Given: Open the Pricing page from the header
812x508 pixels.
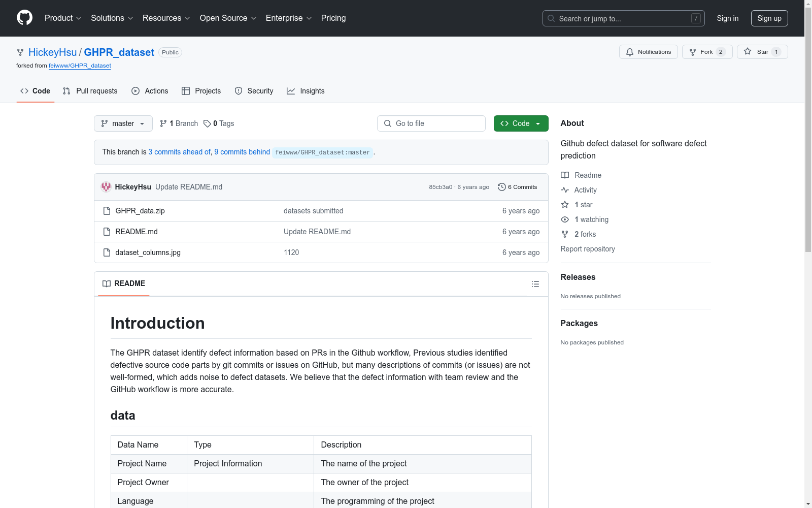Looking at the screenshot, I should (x=333, y=18).
